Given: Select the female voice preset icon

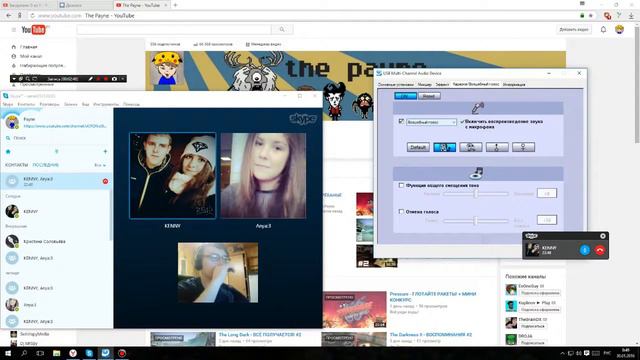Looking at the screenshot, I should click(523, 147).
